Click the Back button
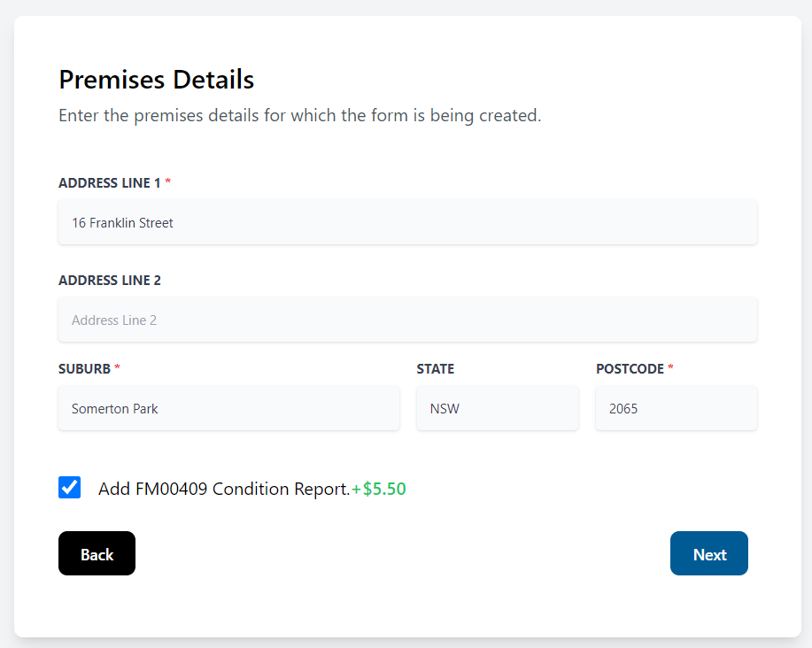 (97, 553)
